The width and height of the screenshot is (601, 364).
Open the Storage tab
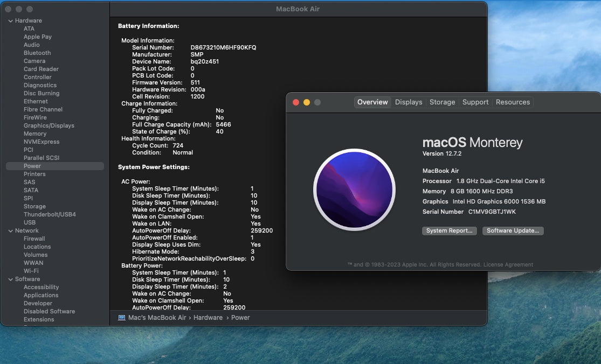[442, 102]
